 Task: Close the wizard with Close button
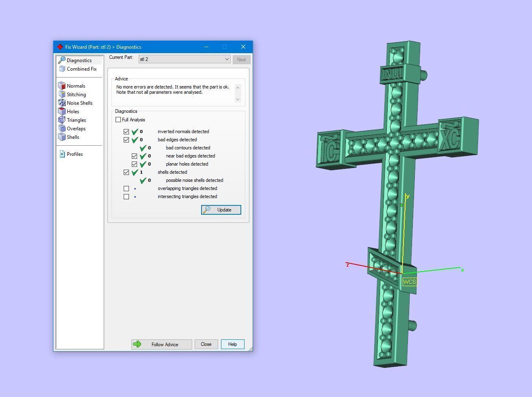(x=206, y=344)
